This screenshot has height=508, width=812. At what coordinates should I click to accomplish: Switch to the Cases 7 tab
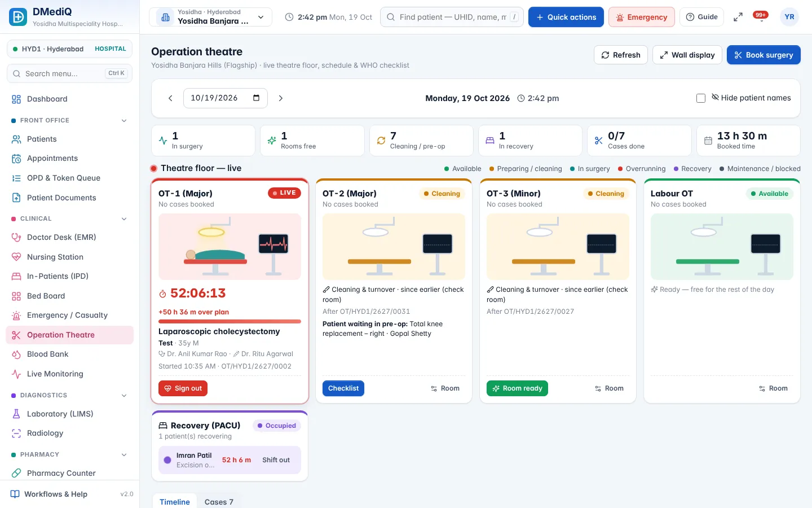click(219, 502)
